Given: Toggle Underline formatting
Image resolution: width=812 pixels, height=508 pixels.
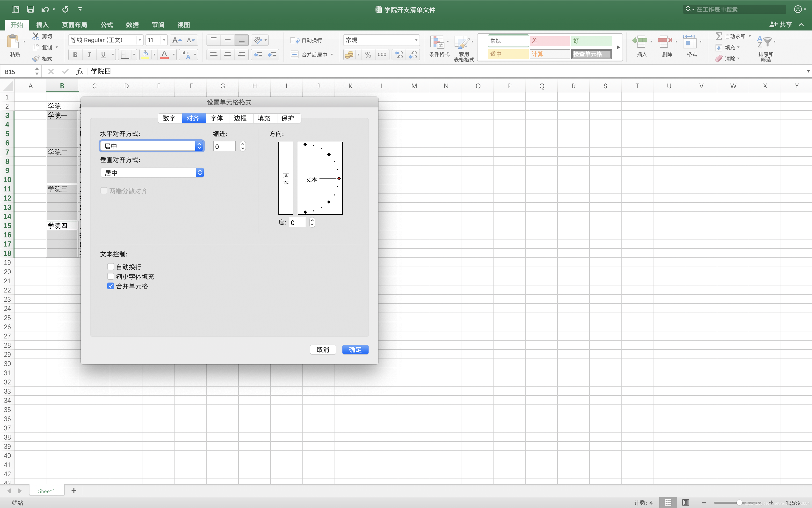Looking at the screenshot, I should click(103, 54).
